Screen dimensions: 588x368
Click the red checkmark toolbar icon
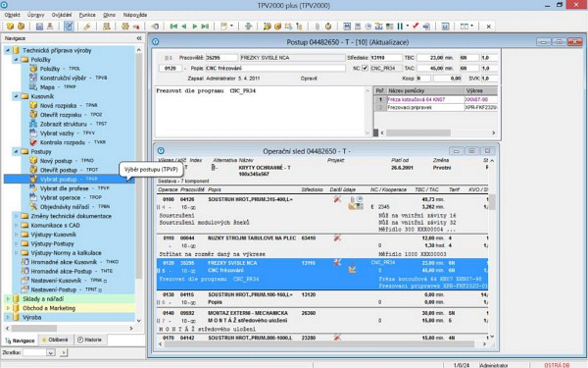coord(416,26)
